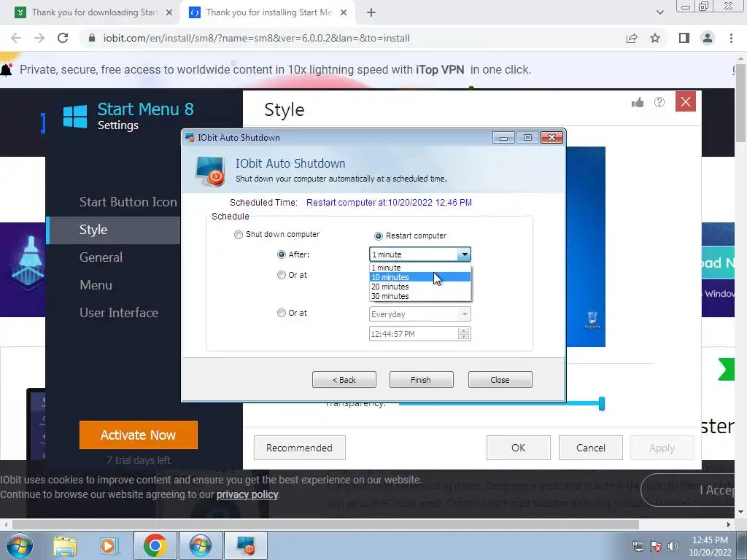Close the 'Thank you for downloading' tab
This screenshot has width=747, height=560.
tap(169, 13)
